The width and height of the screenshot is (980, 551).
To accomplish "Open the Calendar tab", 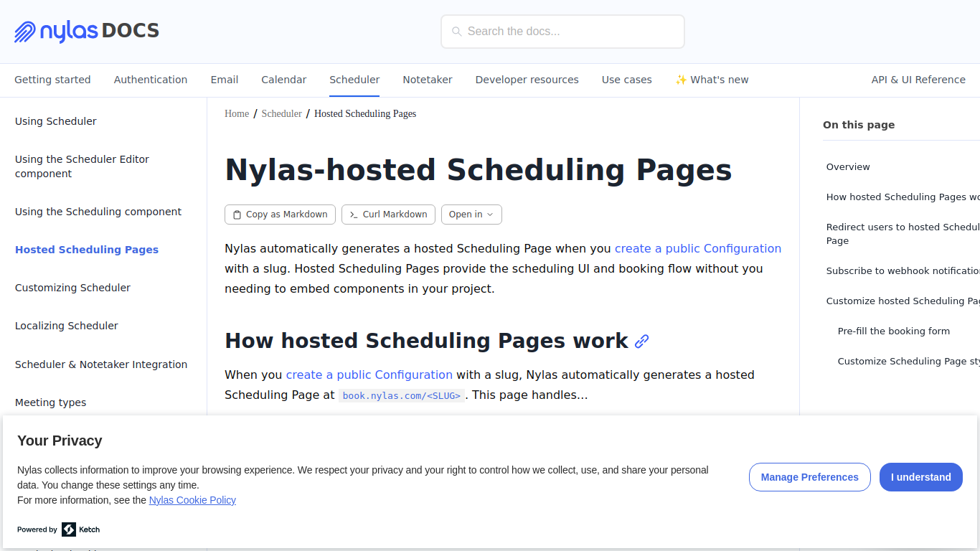I will click(284, 80).
